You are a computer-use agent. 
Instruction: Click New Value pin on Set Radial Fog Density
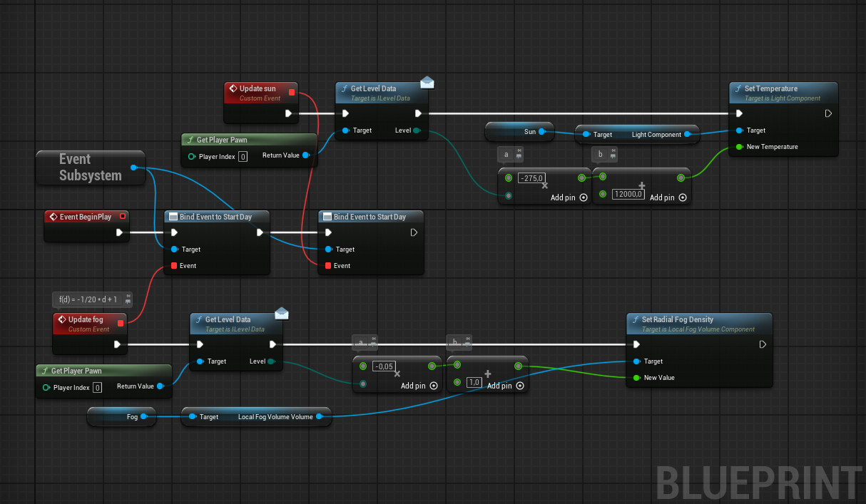[x=636, y=378]
